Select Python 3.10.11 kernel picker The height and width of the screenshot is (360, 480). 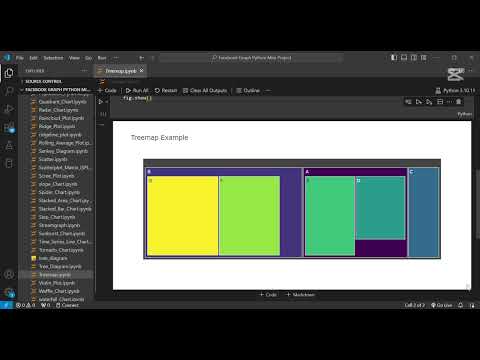point(455,90)
